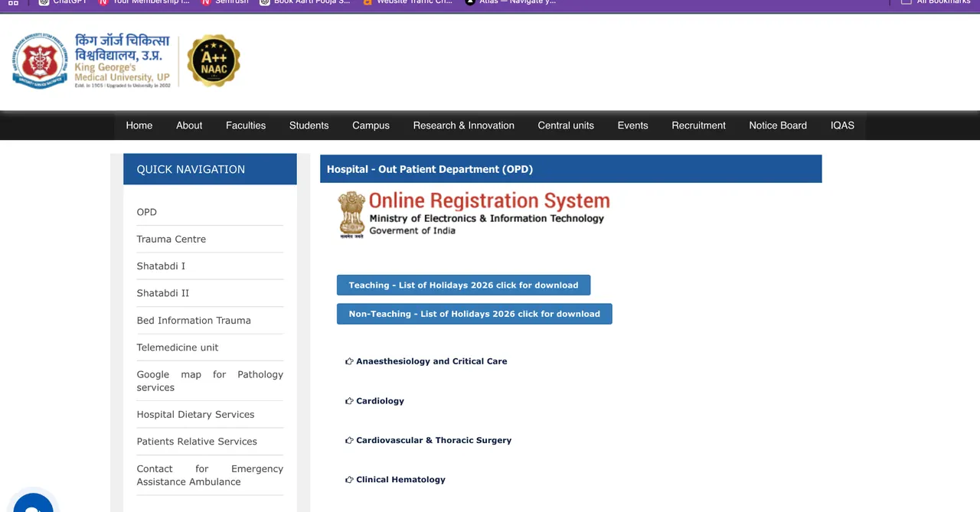980x512 pixels.
Task: Open the Trauma Centre sidebar link
Action: point(171,239)
